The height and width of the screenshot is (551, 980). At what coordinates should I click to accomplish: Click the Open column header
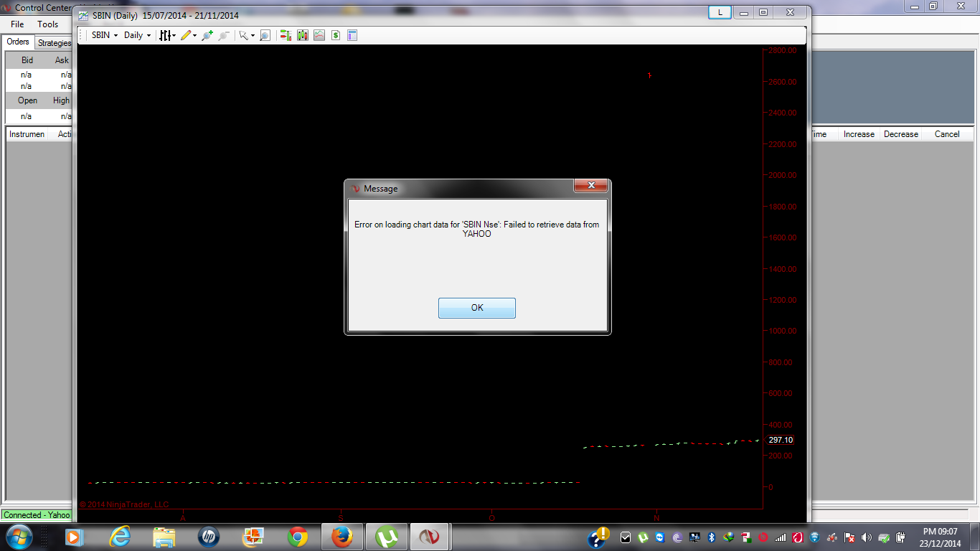click(27, 100)
